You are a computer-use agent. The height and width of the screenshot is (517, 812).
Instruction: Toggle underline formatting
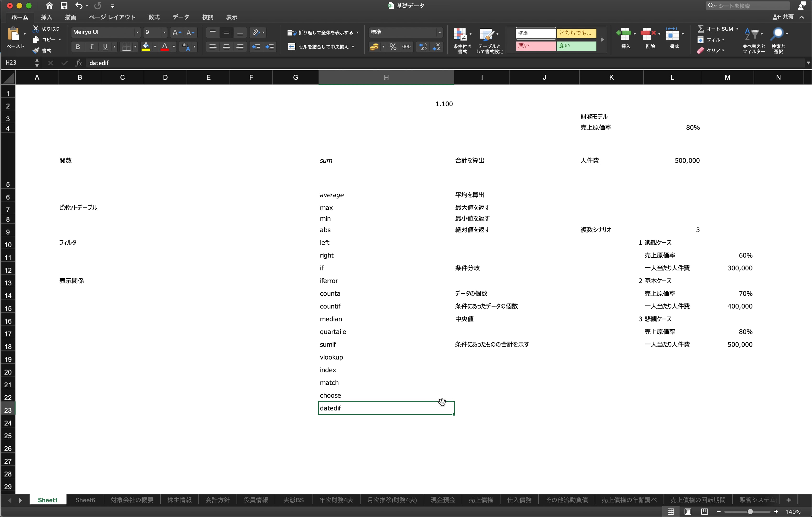[x=105, y=47]
